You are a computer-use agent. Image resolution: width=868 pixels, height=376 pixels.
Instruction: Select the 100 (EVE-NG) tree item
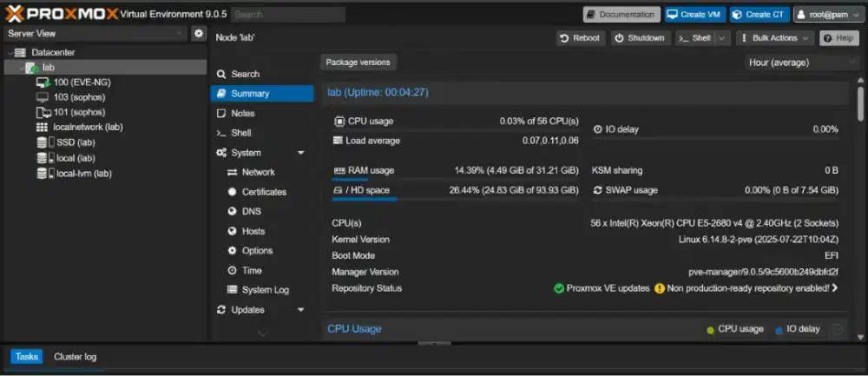click(105, 82)
